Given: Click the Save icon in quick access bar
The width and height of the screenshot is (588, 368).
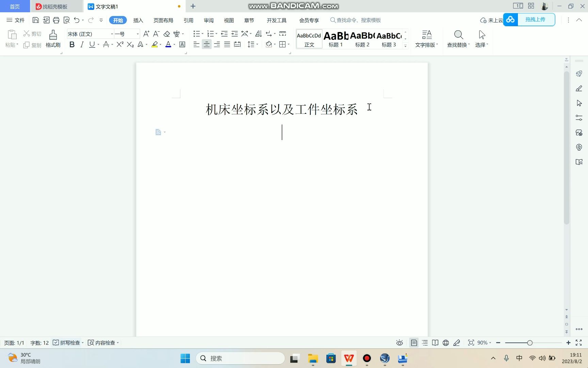Looking at the screenshot, I should point(35,20).
